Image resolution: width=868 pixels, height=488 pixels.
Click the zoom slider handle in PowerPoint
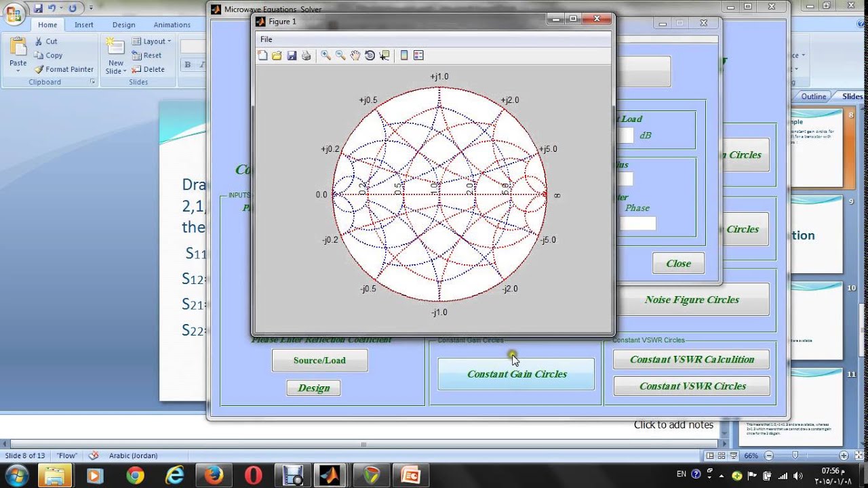[x=795, y=455]
